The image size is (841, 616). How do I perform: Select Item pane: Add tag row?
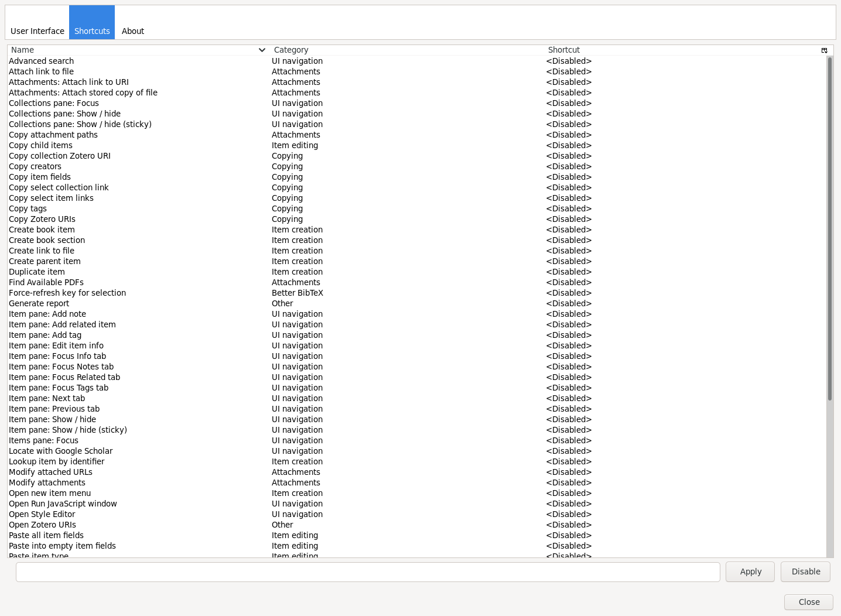click(416, 335)
